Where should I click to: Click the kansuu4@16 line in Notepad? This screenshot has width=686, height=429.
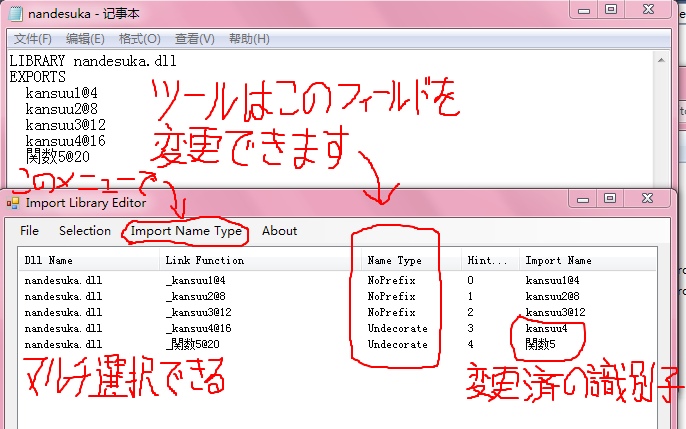tap(66, 141)
